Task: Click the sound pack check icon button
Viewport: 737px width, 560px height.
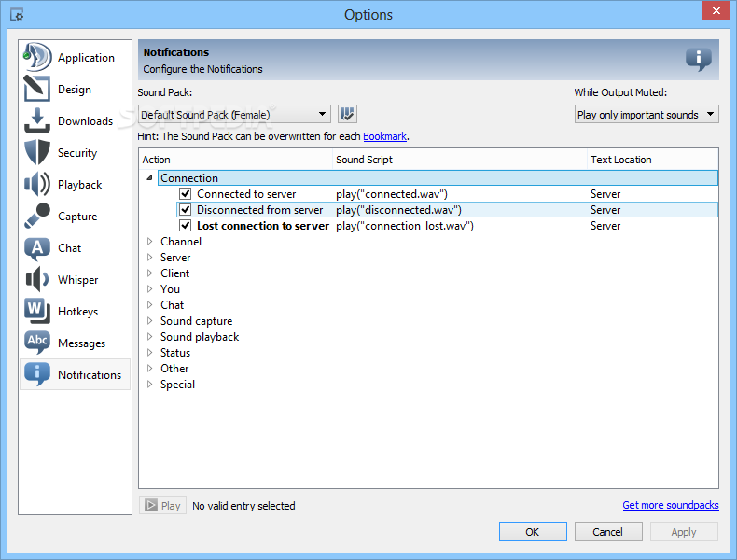Action: click(x=347, y=114)
